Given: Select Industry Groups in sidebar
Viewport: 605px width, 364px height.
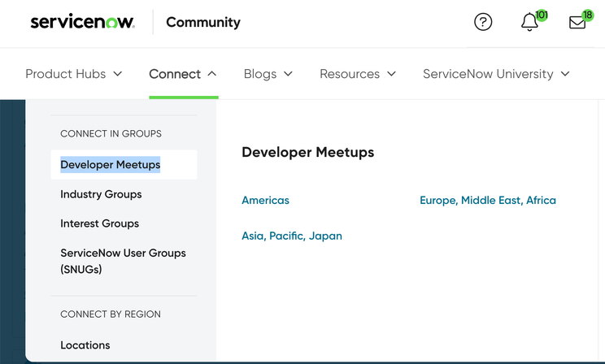Looking at the screenshot, I should click(x=101, y=194).
